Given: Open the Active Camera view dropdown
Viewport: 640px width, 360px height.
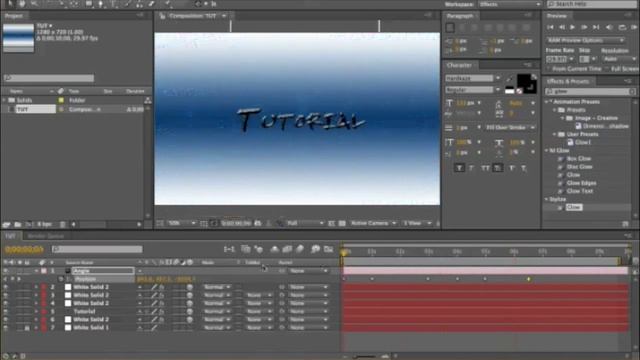Looking at the screenshot, I should tap(373, 223).
